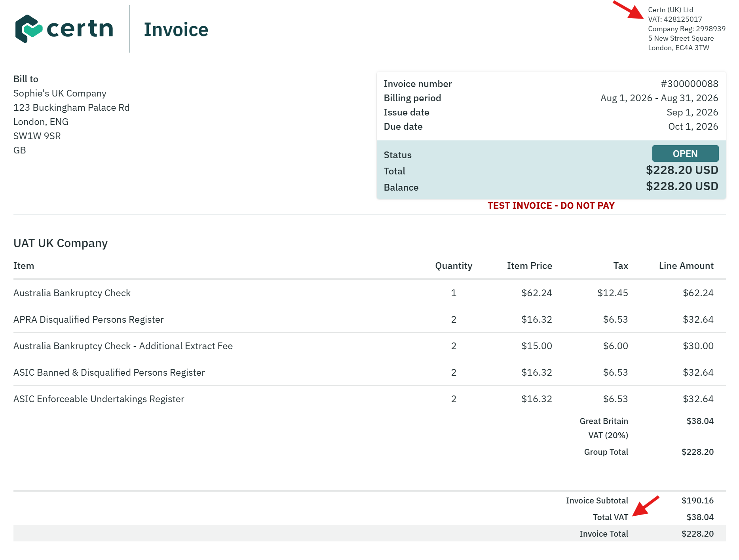The image size is (739, 560).
Task: Select Total value $228.20 USD
Action: (x=682, y=170)
